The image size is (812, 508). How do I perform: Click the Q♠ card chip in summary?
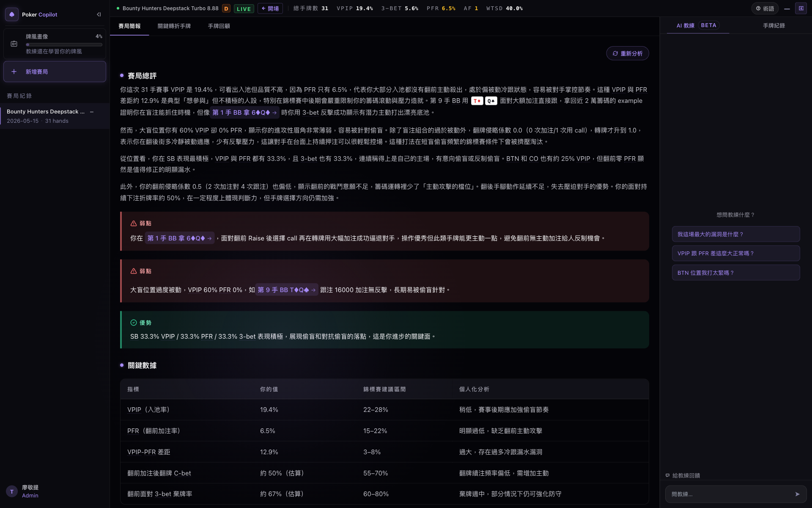click(491, 101)
